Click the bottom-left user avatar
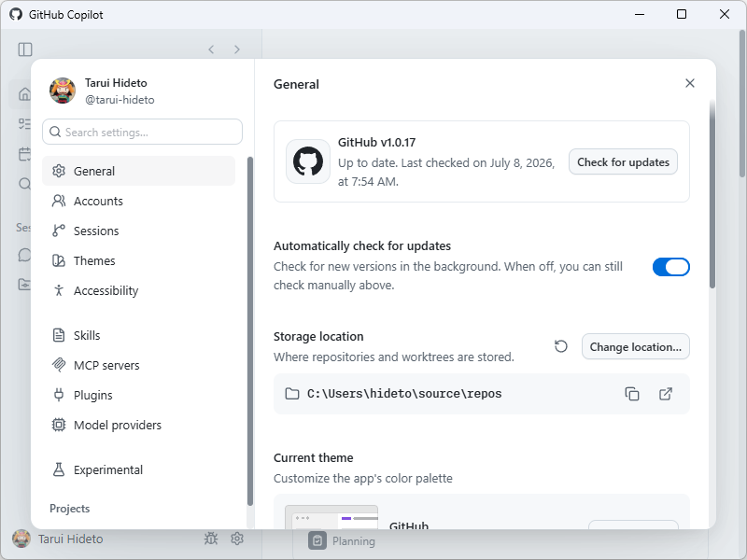Image resolution: width=747 pixels, height=560 pixels. (x=21, y=539)
